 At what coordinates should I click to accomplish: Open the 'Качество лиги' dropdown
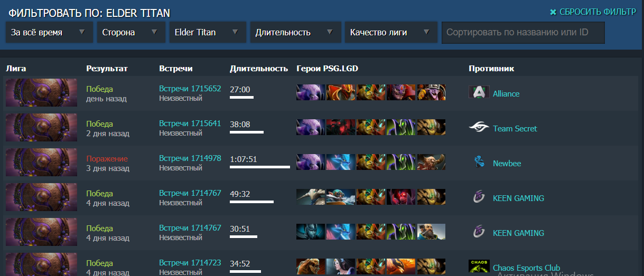pos(391,32)
